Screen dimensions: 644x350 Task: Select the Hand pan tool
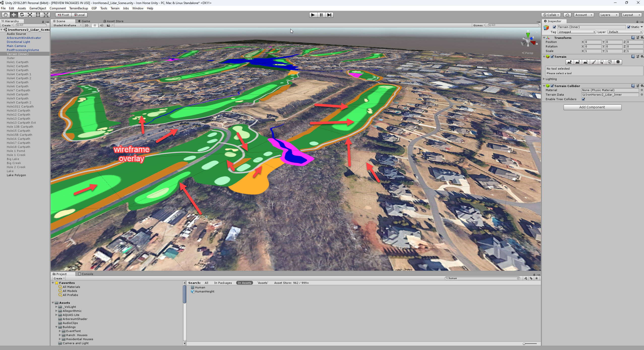click(x=6, y=15)
